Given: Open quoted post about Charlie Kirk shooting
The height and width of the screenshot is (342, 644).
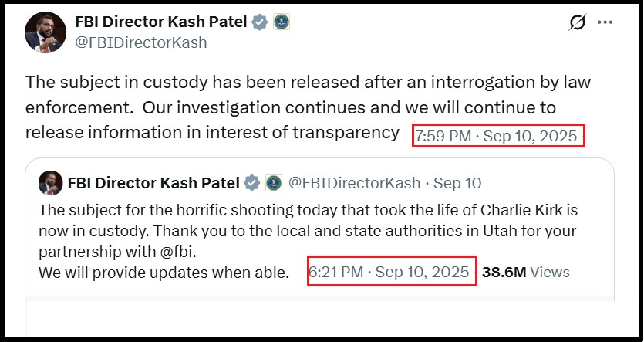Looking at the screenshot, I should (x=319, y=229).
